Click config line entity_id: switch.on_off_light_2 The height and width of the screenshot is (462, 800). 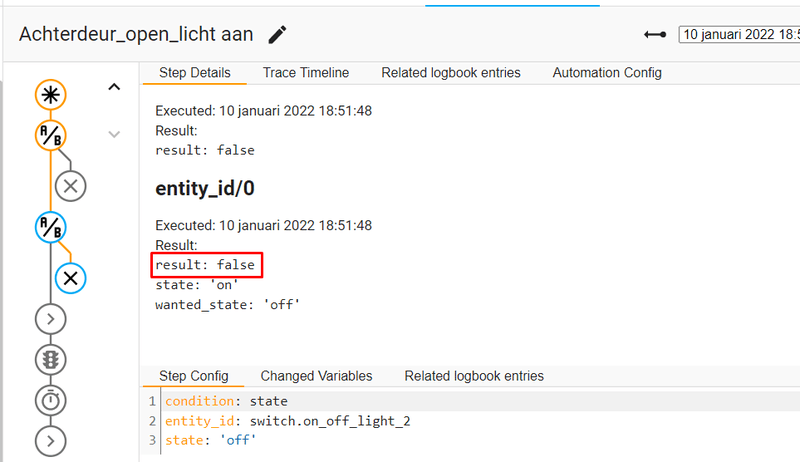pyautogui.click(x=288, y=421)
